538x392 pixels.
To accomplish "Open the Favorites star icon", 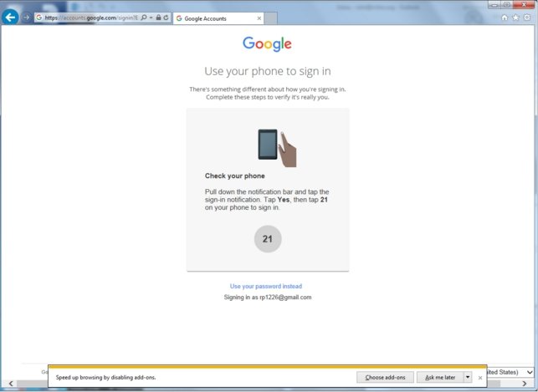I will (x=515, y=18).
